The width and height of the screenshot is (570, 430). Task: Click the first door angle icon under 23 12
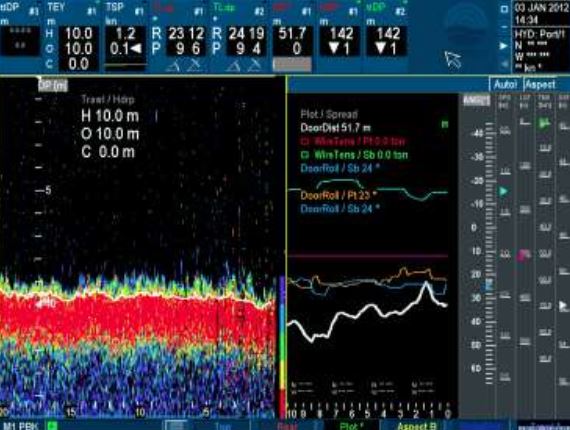click(x=174, y=66)
